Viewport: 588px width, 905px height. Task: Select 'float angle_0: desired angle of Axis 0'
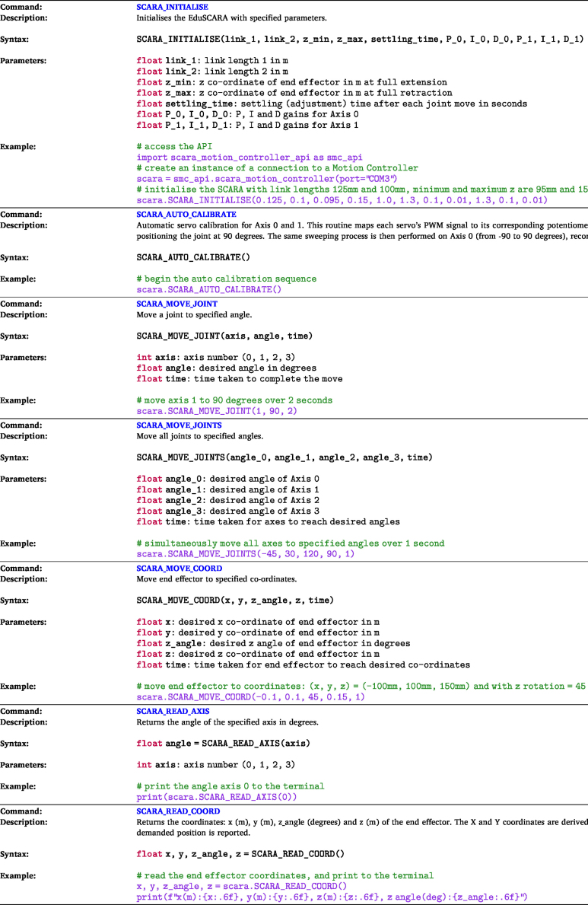(x=228, y=479)
